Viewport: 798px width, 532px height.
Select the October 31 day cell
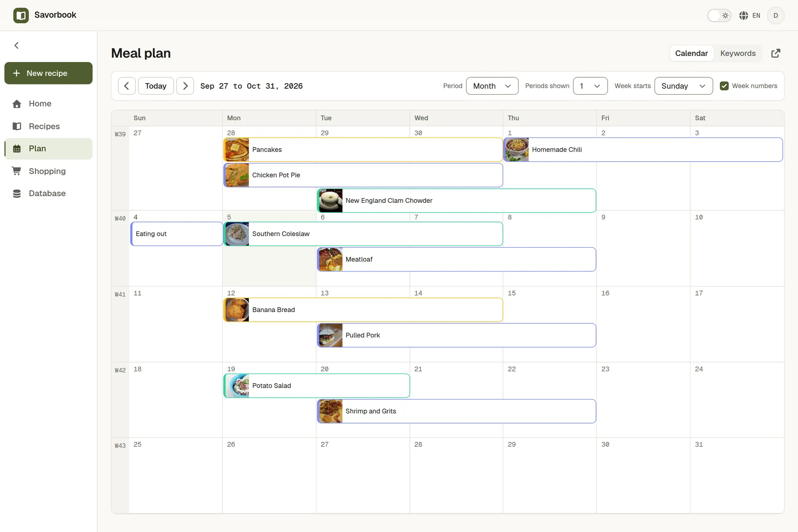pyautogui.click(x=737, y=475)
